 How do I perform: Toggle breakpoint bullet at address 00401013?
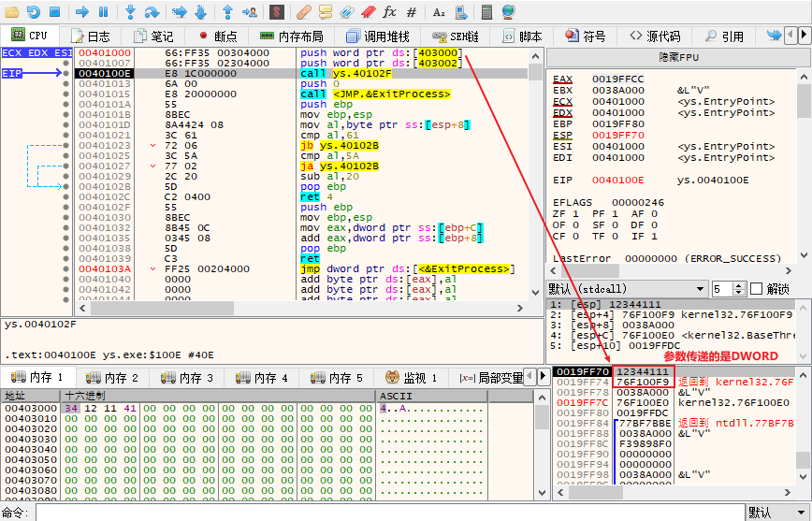point(65,84)
